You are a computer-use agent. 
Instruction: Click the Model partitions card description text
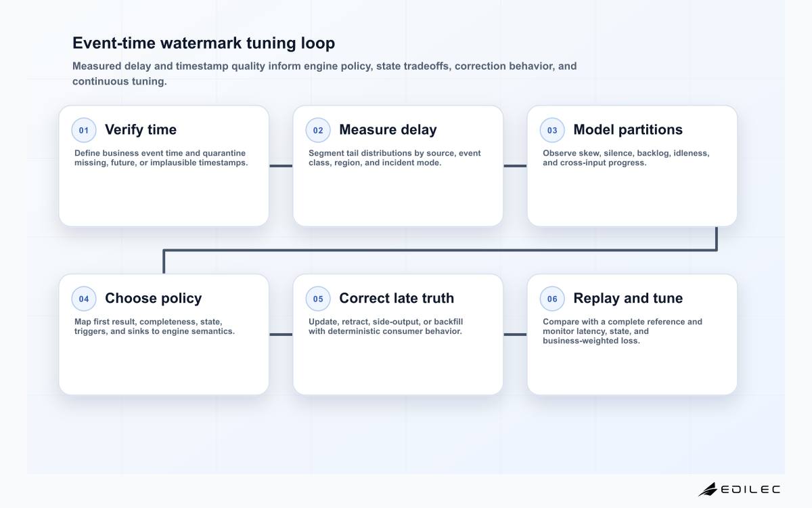point(626,158)
